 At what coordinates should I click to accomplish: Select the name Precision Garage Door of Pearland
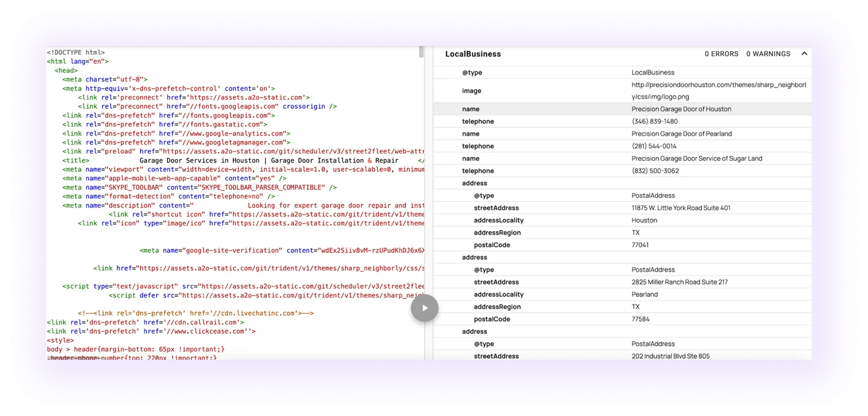point(682,134)
